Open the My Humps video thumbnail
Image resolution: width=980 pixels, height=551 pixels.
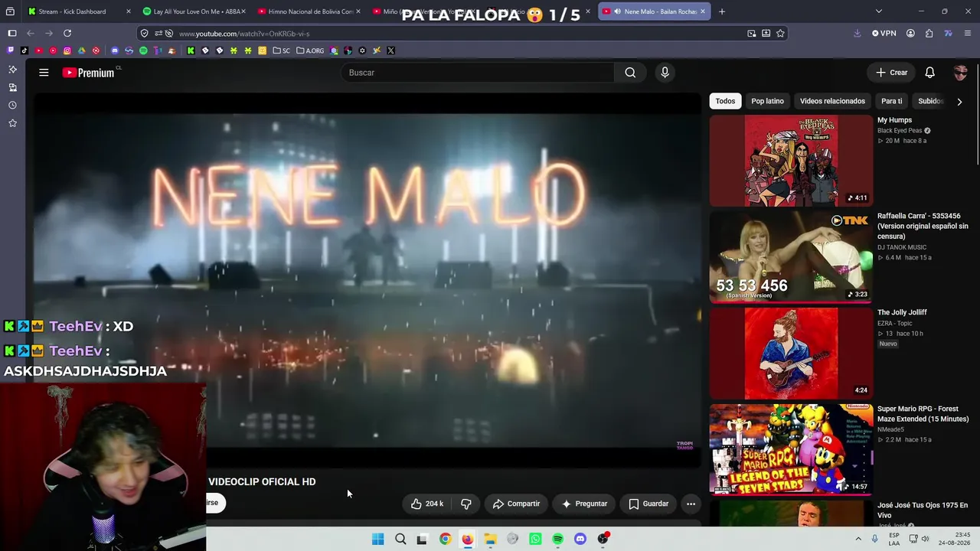(x=791, y=161)
